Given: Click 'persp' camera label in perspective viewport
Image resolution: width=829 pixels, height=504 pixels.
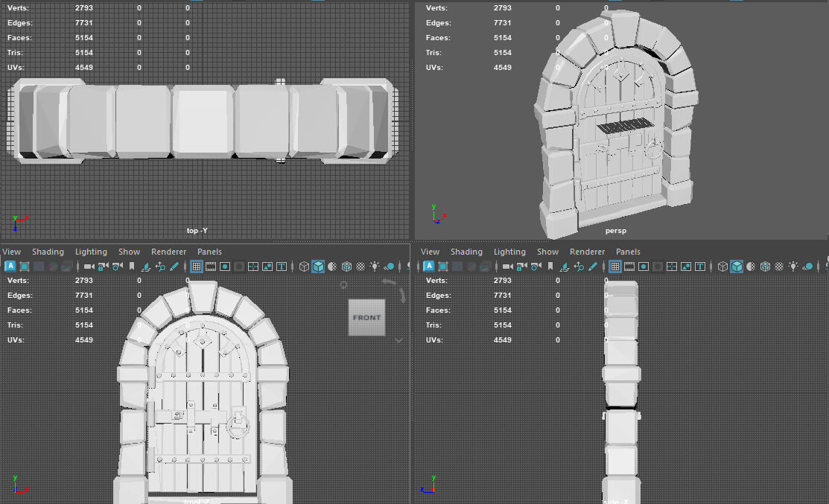Looking at the screenshot, I should pyautogui.click(x=616, y=231).
